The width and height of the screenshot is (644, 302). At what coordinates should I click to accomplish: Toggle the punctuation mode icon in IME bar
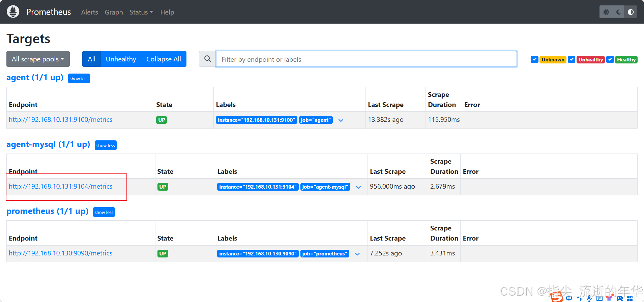pos(579,298)
